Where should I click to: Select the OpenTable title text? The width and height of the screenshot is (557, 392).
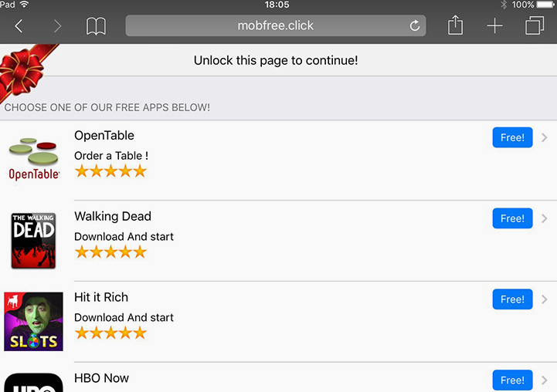[104, 136]
